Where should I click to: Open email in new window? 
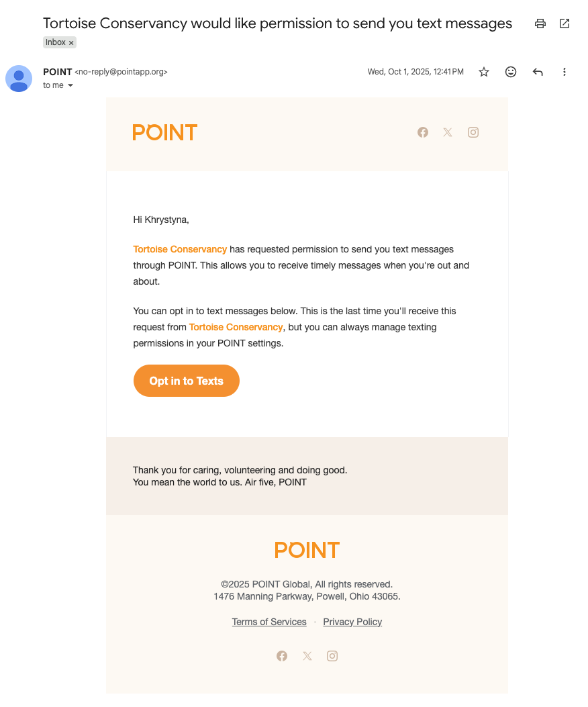click(x=565, y=23)
